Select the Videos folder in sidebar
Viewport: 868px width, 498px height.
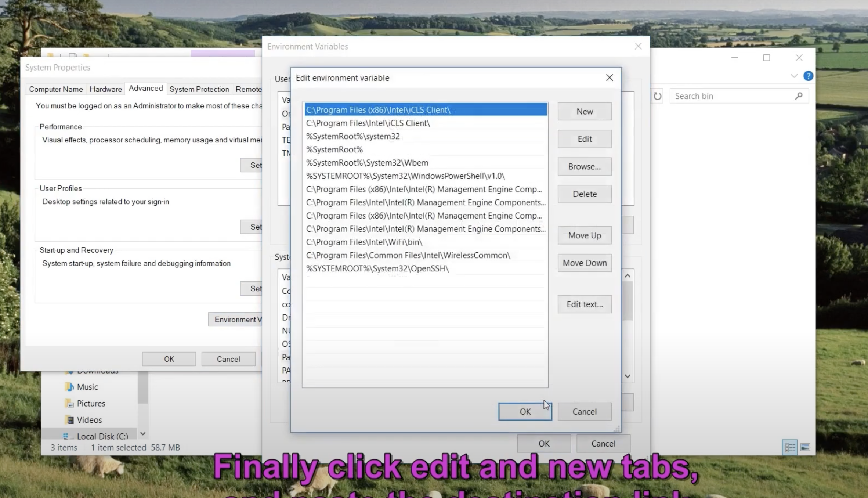tap(89, 420)
